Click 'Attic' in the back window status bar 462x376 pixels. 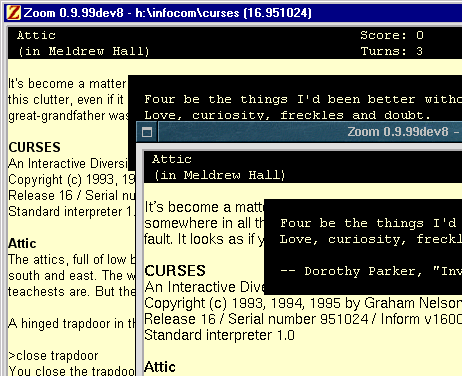point(36,35)
